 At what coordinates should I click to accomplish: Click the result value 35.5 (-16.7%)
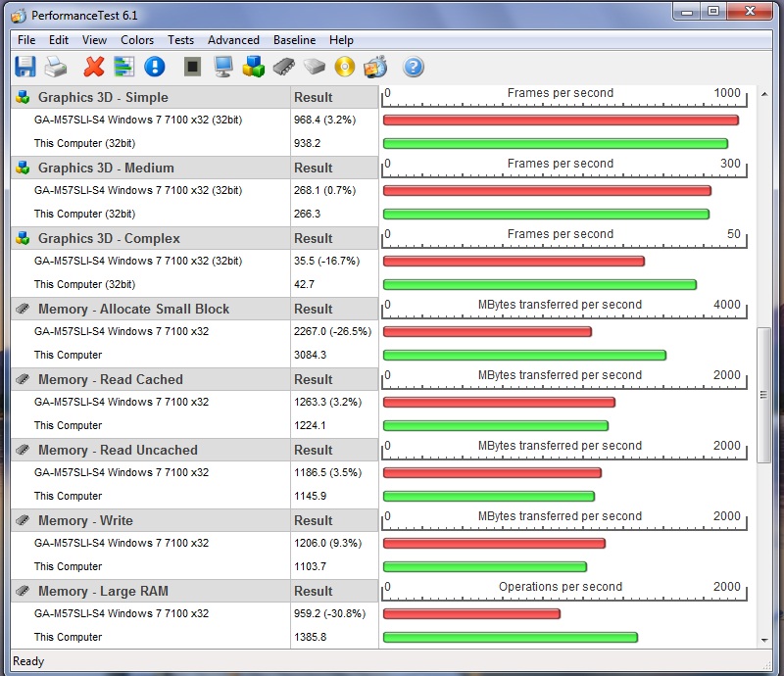point(326,261)
